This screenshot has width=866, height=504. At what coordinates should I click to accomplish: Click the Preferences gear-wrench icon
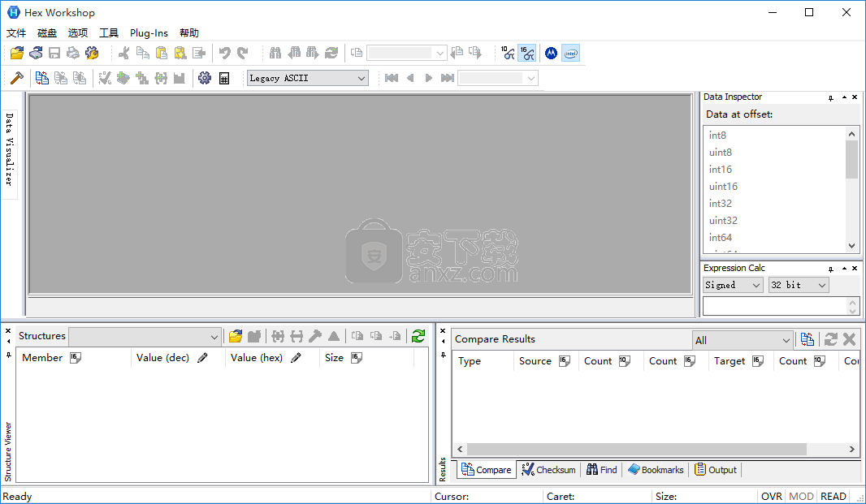click(x=92, y=53)
